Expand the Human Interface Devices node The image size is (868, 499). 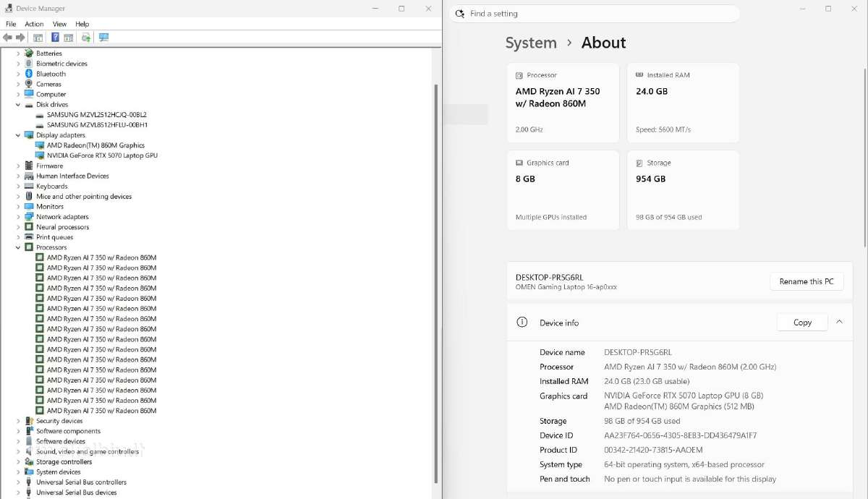(x=18, y=176)
